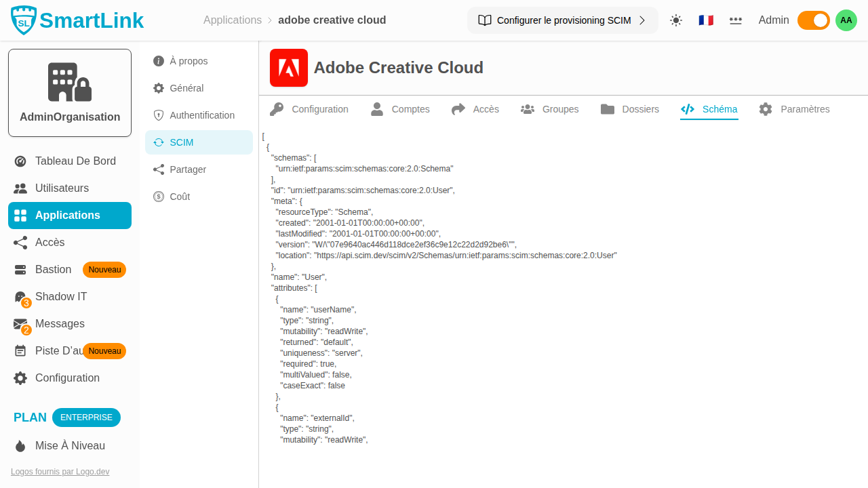Screen dimensions: 868x488
Task: Open Shadow IT in the sidebar
Action: tap(61, 297)
